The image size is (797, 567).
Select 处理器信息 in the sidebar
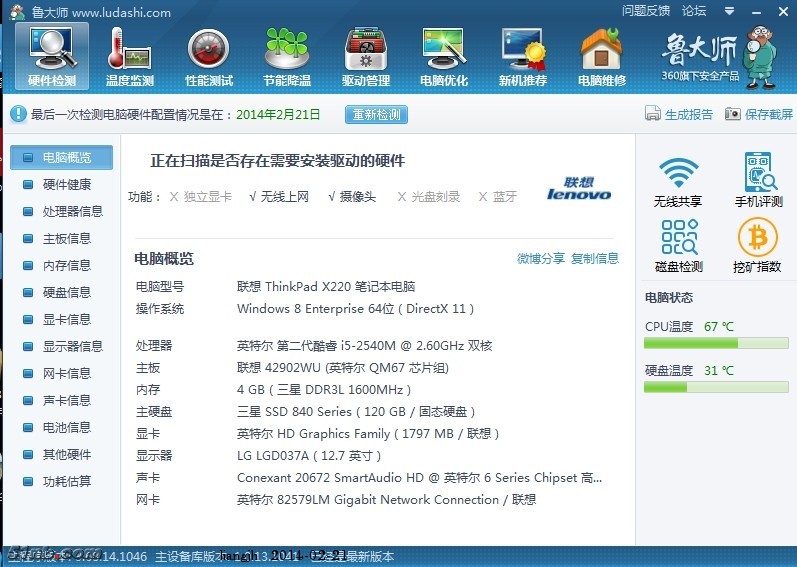click(x=72, y=211)
